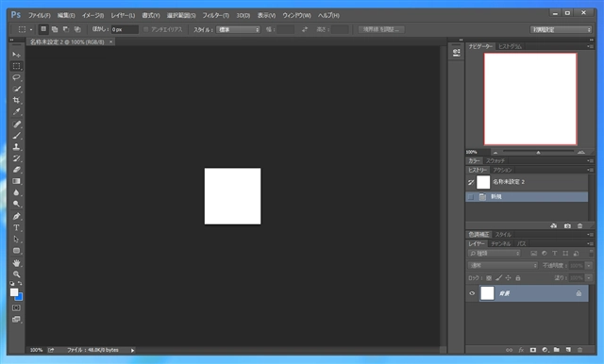Image resolution: width=604 pixels, height=364 pixels.
Task: Select the Crop tool
Action: point(16,100)
